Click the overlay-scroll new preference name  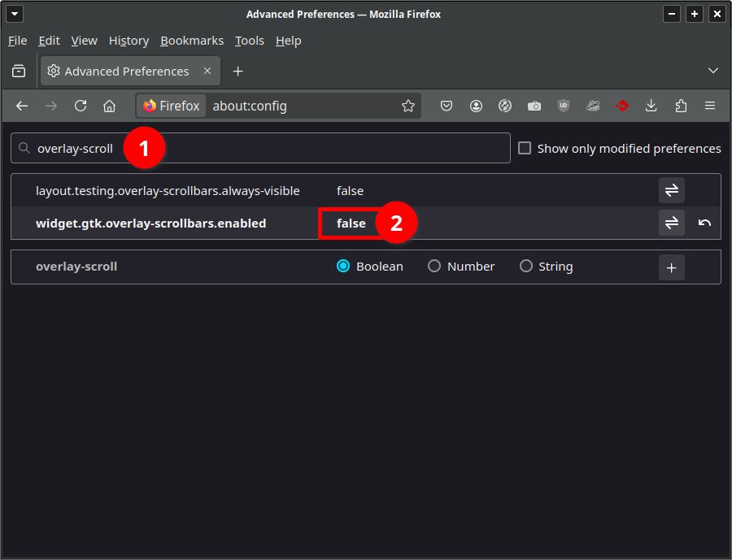click(76, 266)
